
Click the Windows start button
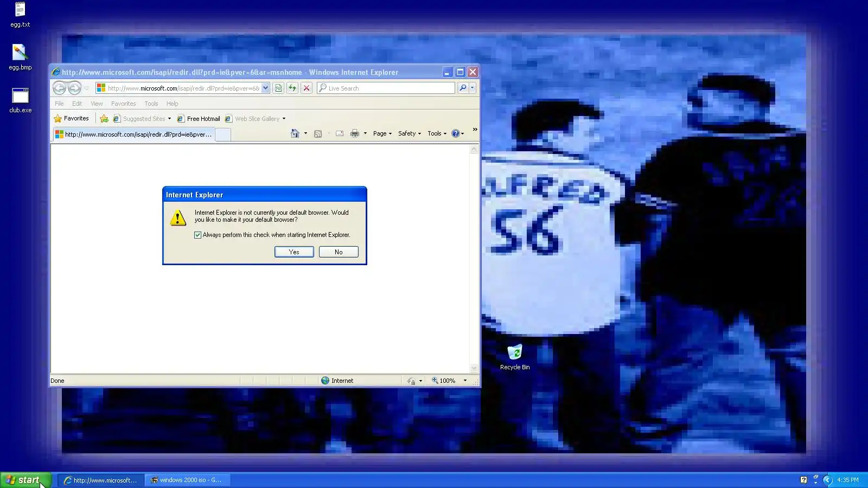25,480
